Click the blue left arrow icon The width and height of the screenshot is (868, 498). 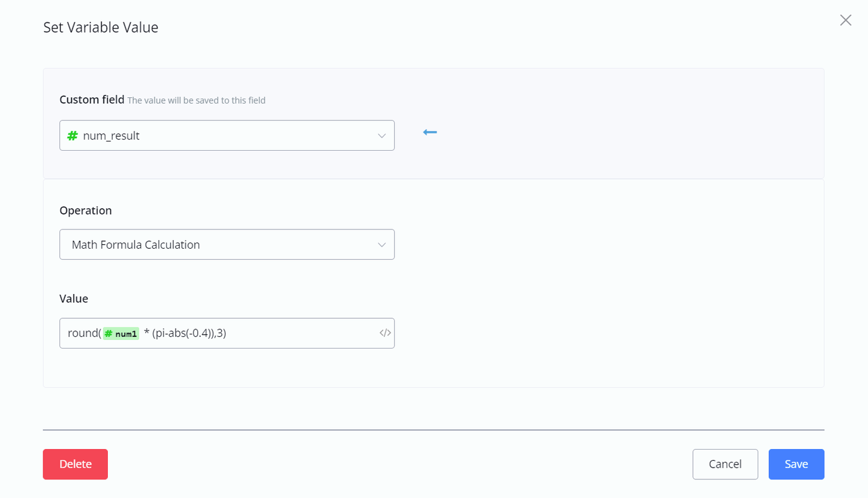pyautogui.click(x=430, y=132)
